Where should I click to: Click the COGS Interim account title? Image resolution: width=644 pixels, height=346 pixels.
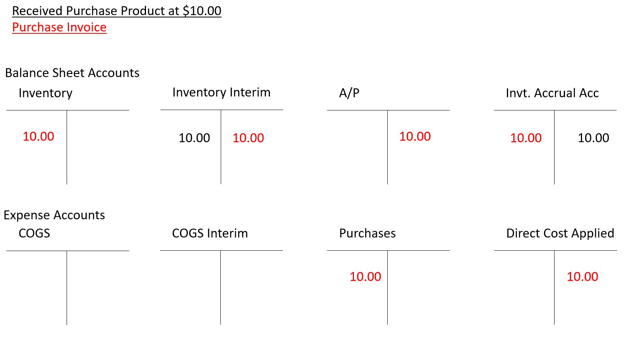210,233
